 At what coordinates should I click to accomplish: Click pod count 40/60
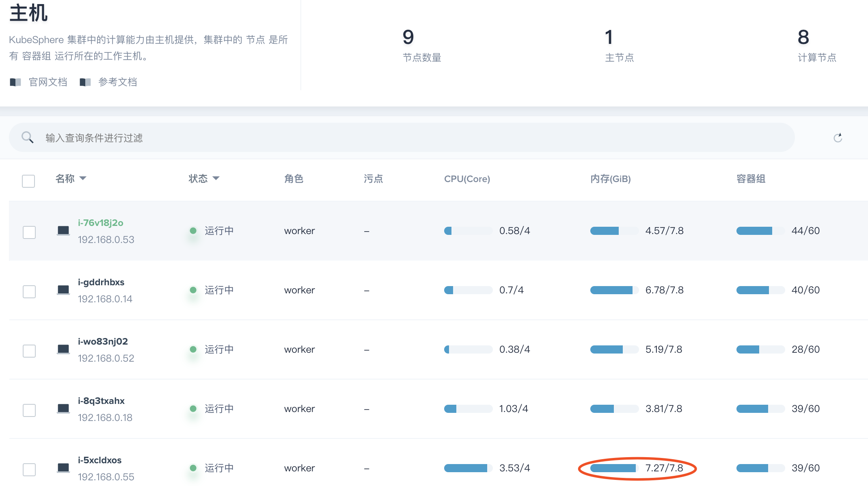point(806,290)
